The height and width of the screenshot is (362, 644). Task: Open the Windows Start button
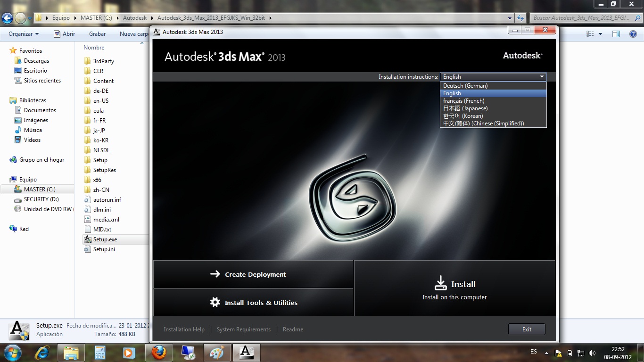point(12,352)
